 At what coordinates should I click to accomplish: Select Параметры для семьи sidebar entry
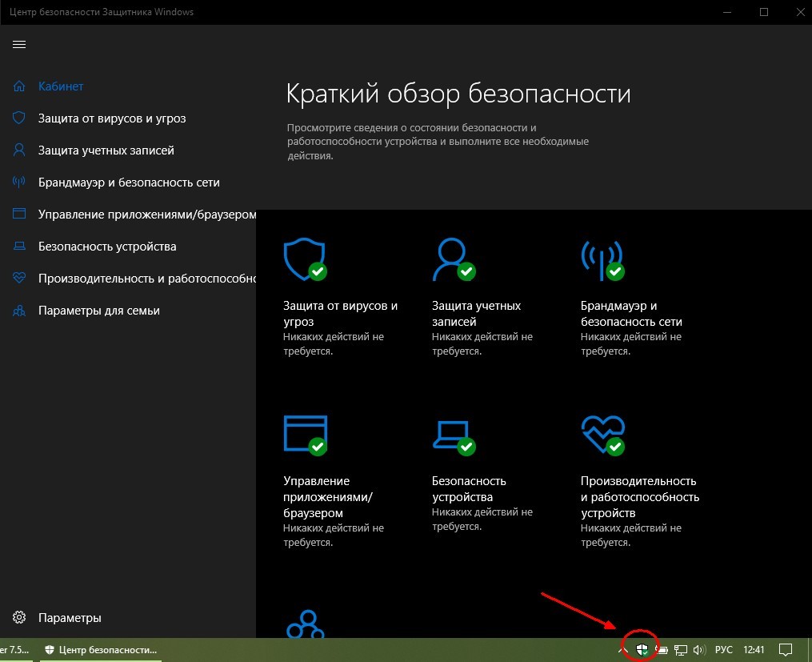coord(99,311)
